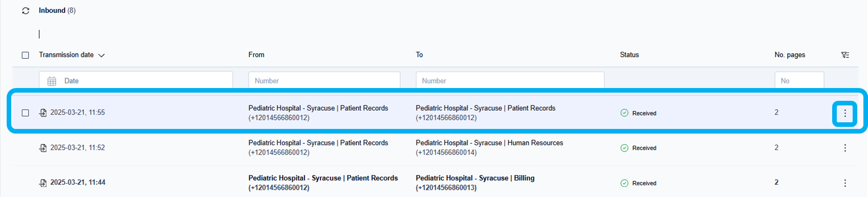The width and height of the screenshot is (868, 197).
Task: Focus the Date filter field
Action: click(136, 80)
